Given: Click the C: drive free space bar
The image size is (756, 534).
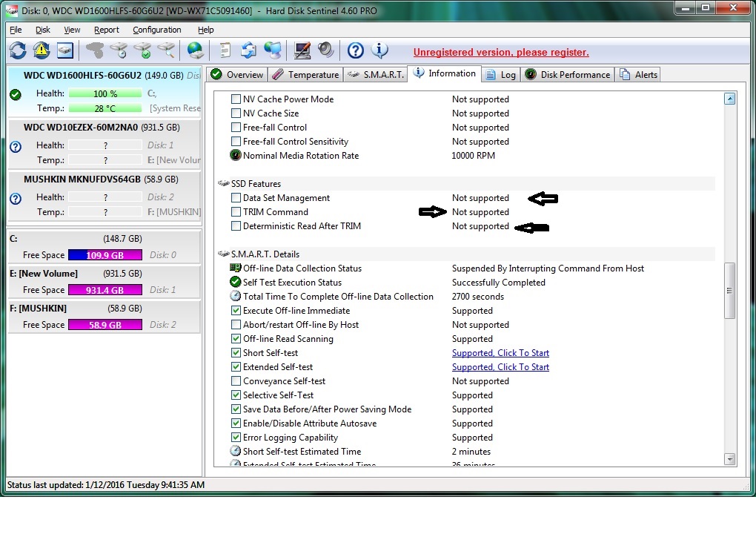Looking at the screenshot, I should click(x=105, y=254).
